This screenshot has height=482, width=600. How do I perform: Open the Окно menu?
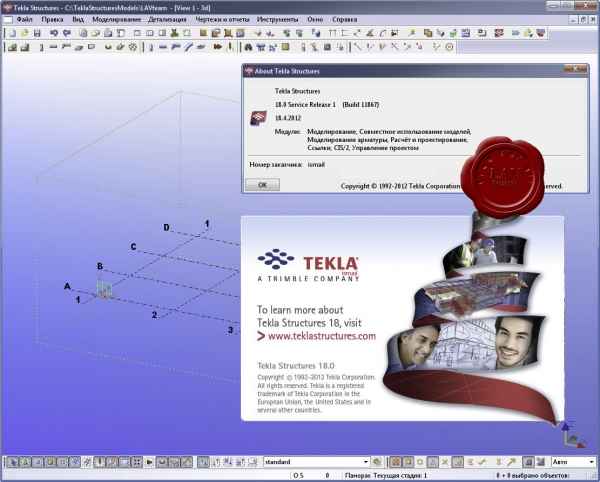click(315, 19)
